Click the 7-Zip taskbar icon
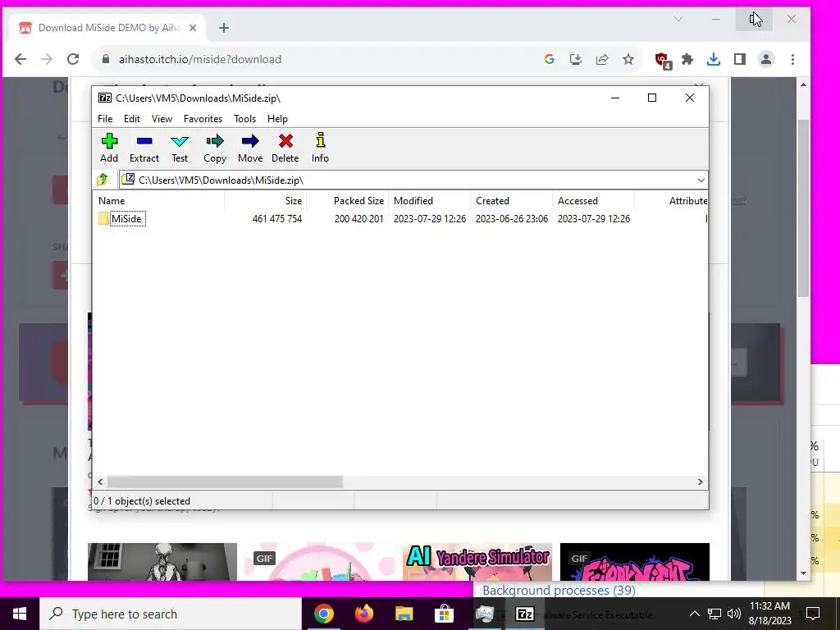 tap(524, 614)
